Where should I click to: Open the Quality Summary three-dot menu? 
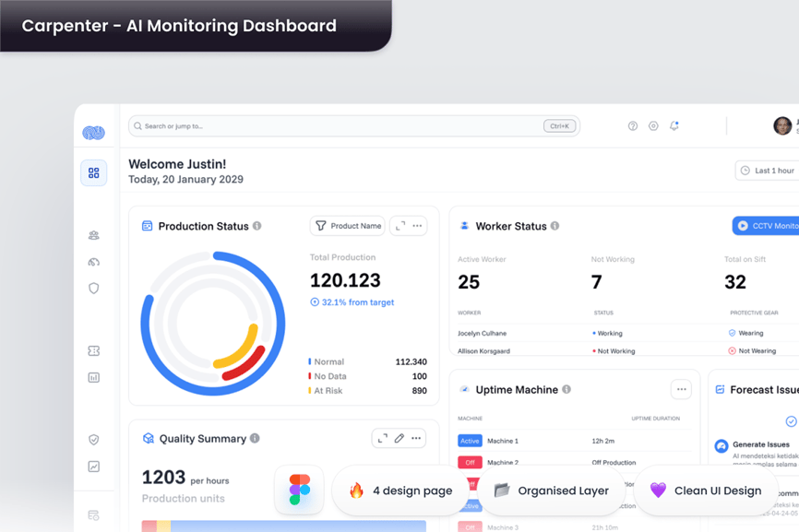[x=416, y=438]
